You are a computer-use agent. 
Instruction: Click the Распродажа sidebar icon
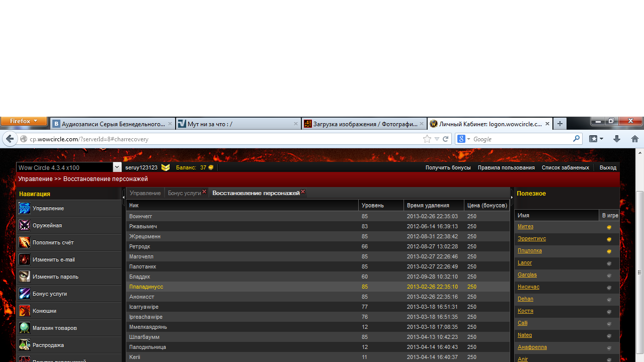click(x=24, y=345)
